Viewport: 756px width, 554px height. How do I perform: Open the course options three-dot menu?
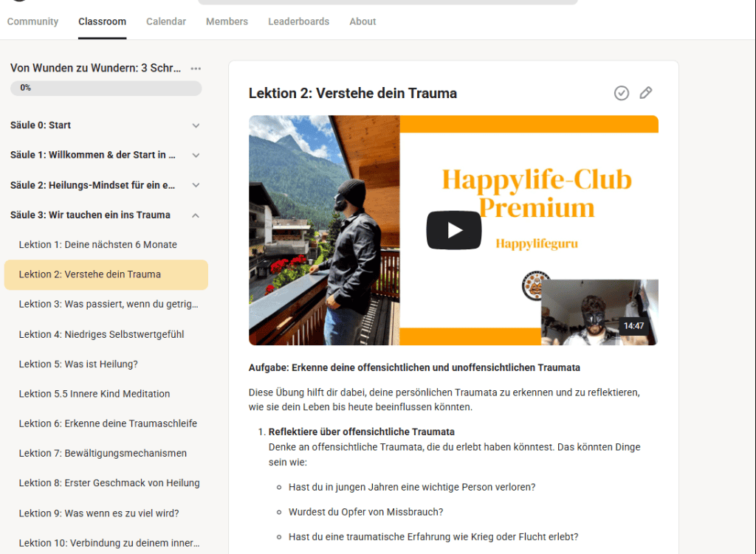pyautogui.click(x=196, y=69)
